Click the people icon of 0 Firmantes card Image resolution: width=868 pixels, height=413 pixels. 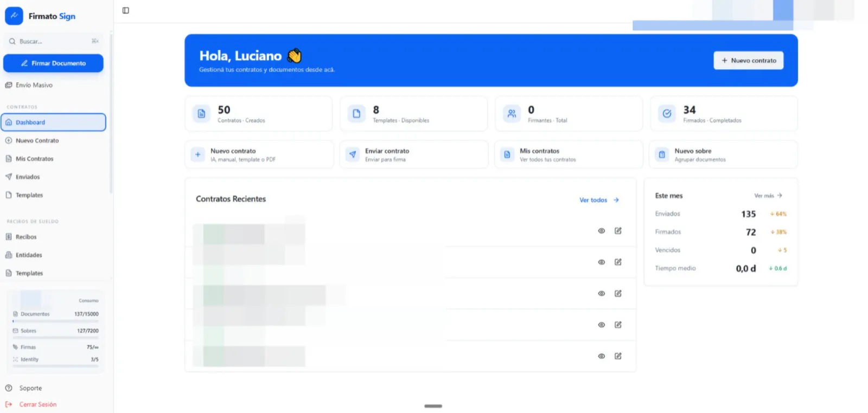coord(512,114)
